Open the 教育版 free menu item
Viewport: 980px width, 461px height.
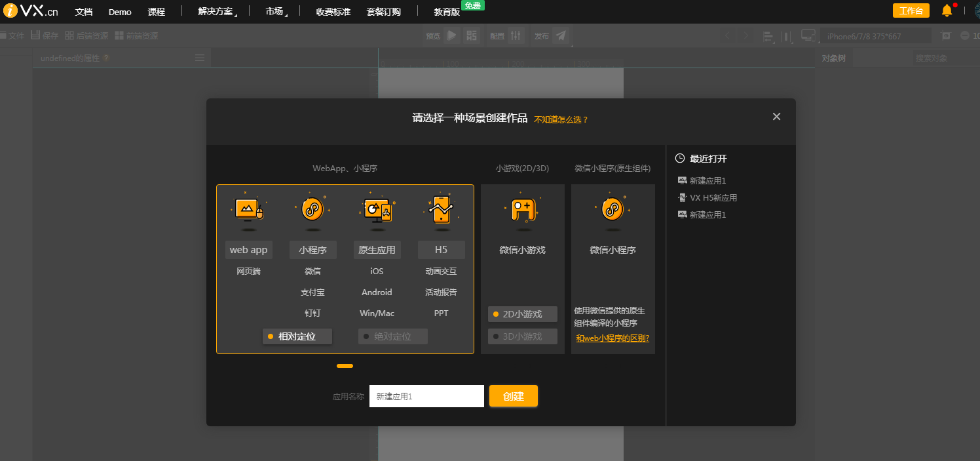pyautogui.click(x=447, y=12)
